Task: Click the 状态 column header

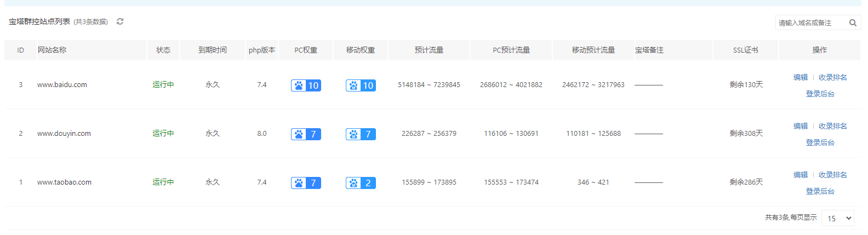Action: tap(163, 50)
